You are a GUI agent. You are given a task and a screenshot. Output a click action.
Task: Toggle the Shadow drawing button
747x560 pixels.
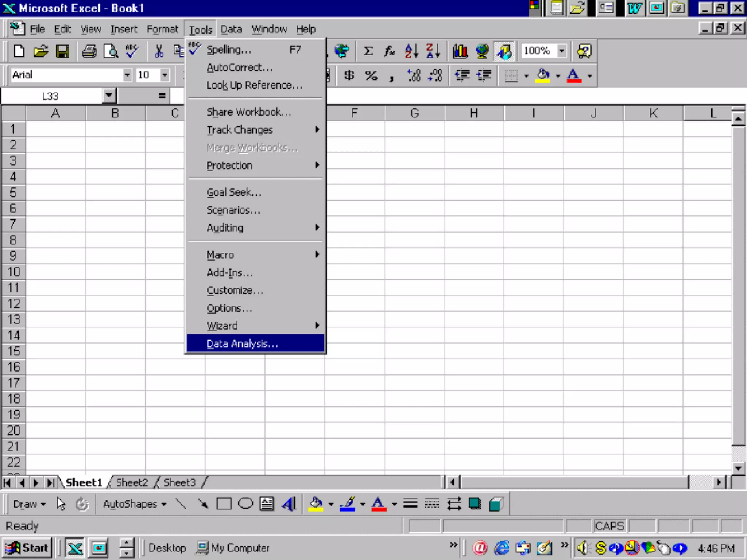(475, 504)
